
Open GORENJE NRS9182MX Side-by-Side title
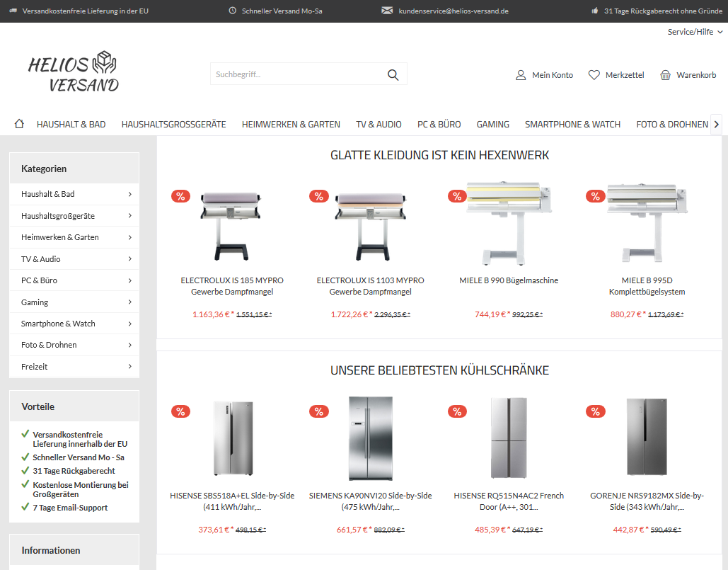[647, 501]
